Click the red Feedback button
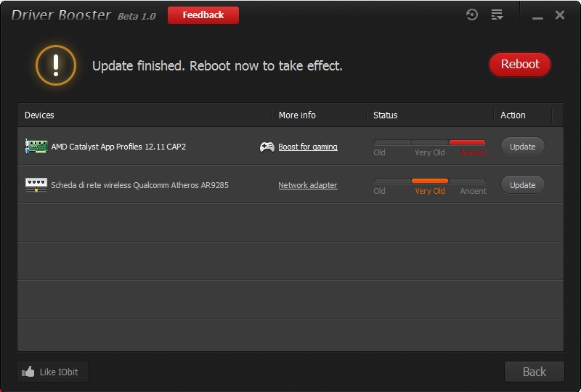The height and width of the screenshot is (392, 581). 203,15
